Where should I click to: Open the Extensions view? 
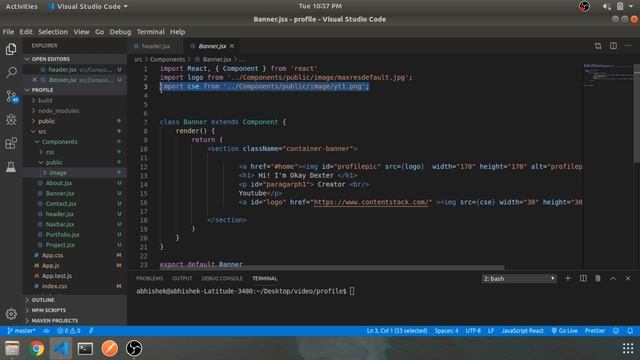(11, 143)
